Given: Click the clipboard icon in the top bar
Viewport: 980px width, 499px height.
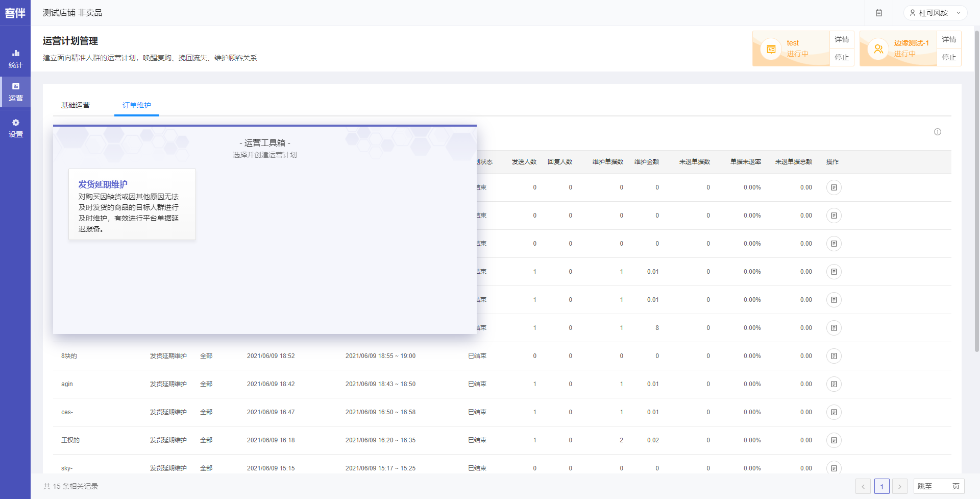Looking at the screenshot, I should click(879, 13).
